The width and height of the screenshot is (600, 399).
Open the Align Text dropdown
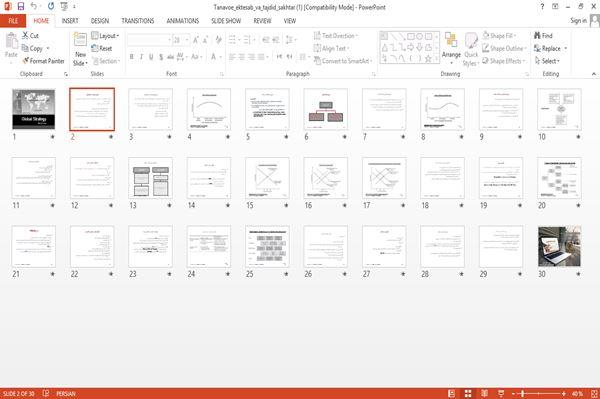click(x=331, y=48)
